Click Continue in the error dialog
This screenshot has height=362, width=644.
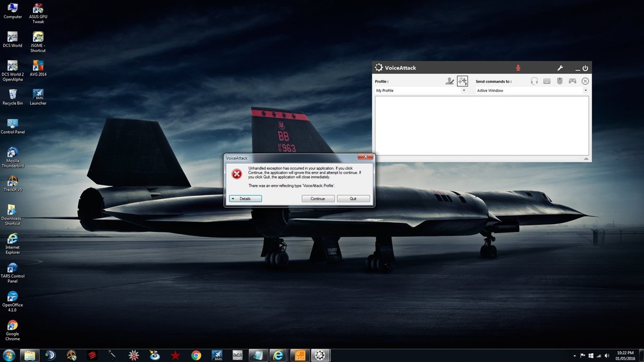[317, 198]
